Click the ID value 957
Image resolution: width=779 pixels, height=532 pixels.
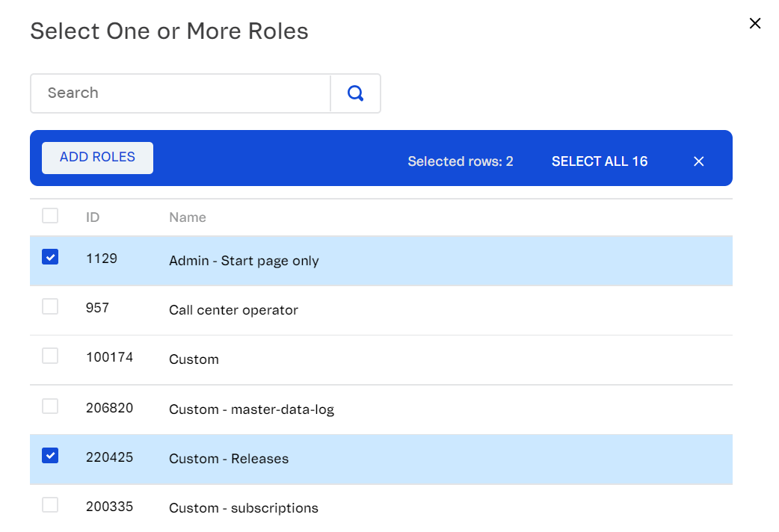tap(97, 308)
